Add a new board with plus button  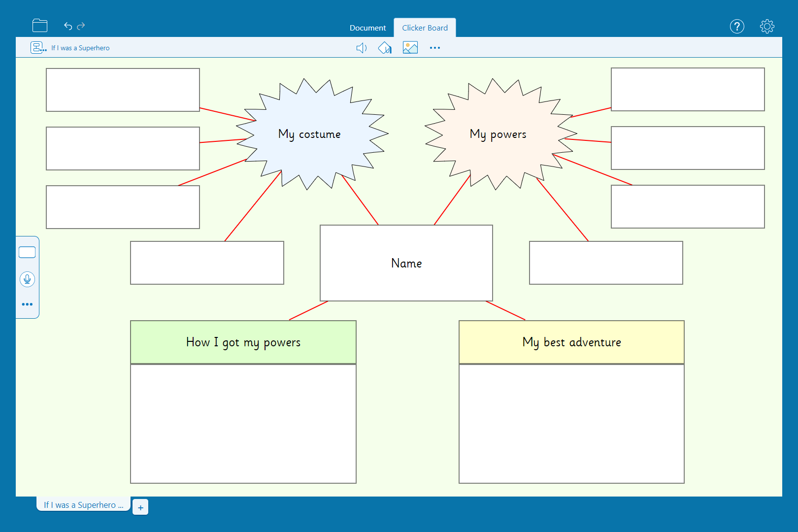140,507
